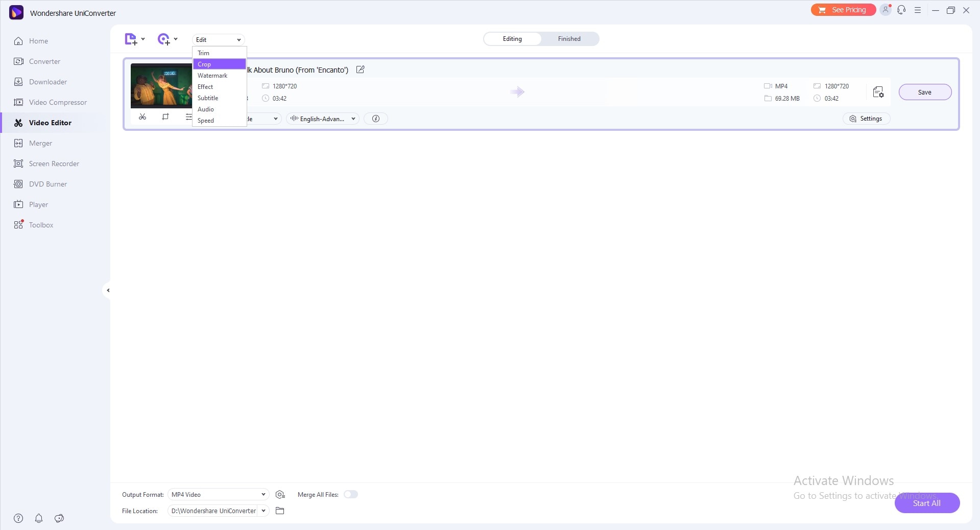Image resolution: width=980 pixels, height=530 pixels.
Task: Select the Encanto video thumbnail
Action: coord(161,85)
